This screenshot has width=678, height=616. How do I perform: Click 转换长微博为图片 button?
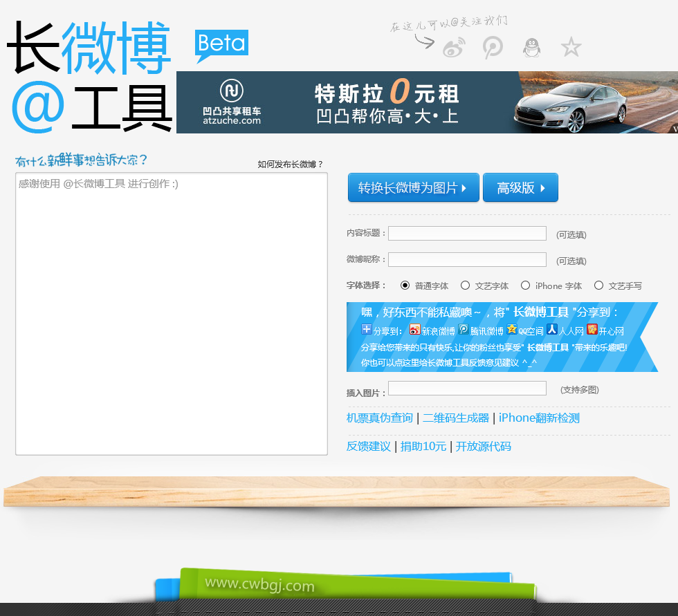tap(414, 187)
